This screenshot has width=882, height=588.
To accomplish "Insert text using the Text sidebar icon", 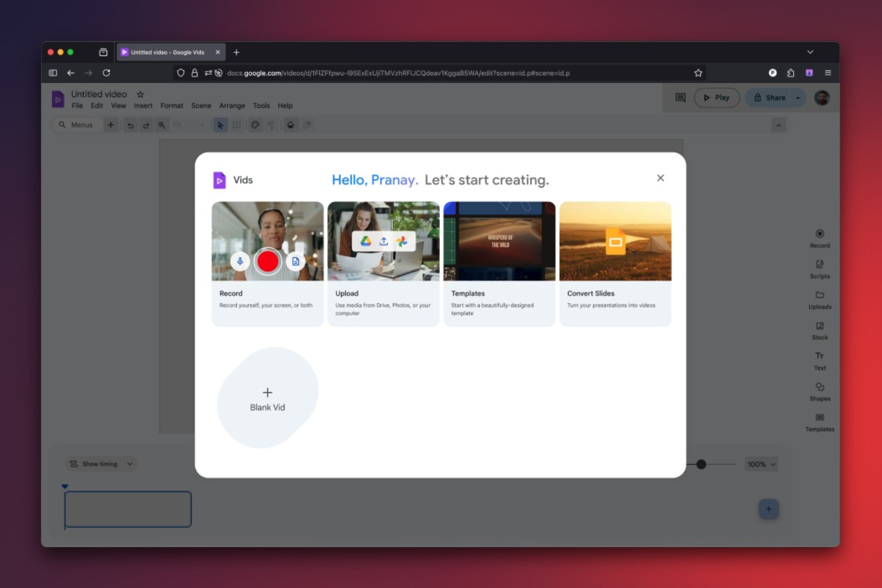I will 819,360.
